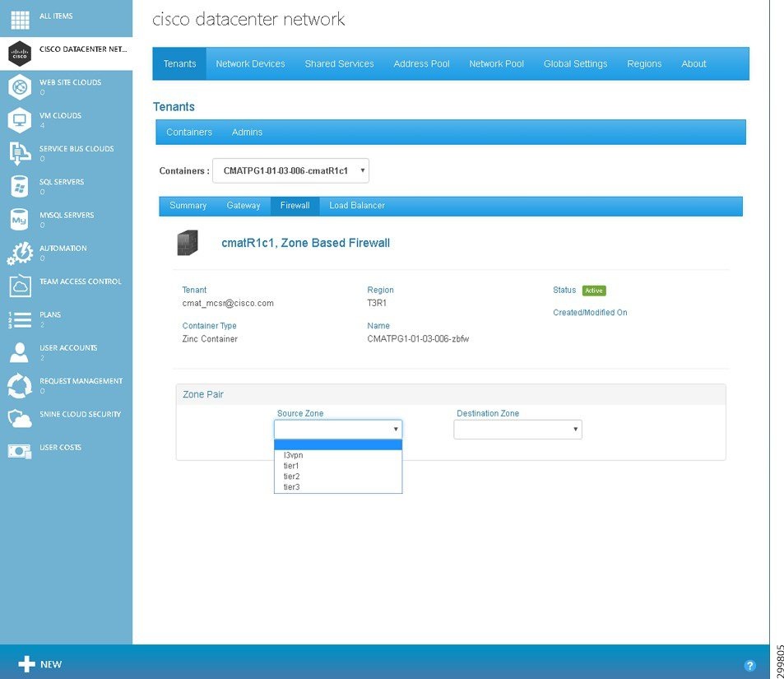Select tier3 zone from the open list
The height and width of the screenshot is (679, 784).
click(290, 486)
